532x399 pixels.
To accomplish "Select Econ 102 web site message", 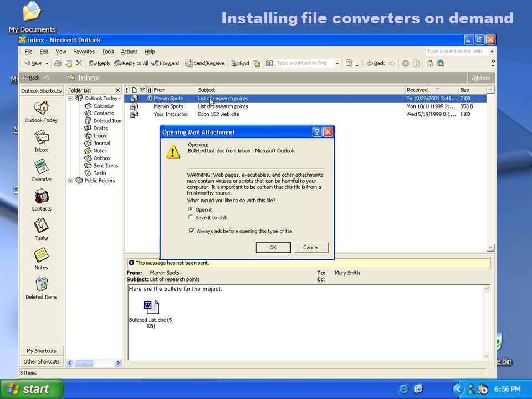I will [x=305, y=114].
